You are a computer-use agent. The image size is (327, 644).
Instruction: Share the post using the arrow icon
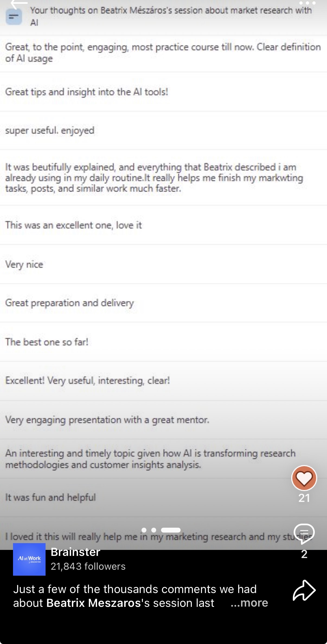coord(304,591)
